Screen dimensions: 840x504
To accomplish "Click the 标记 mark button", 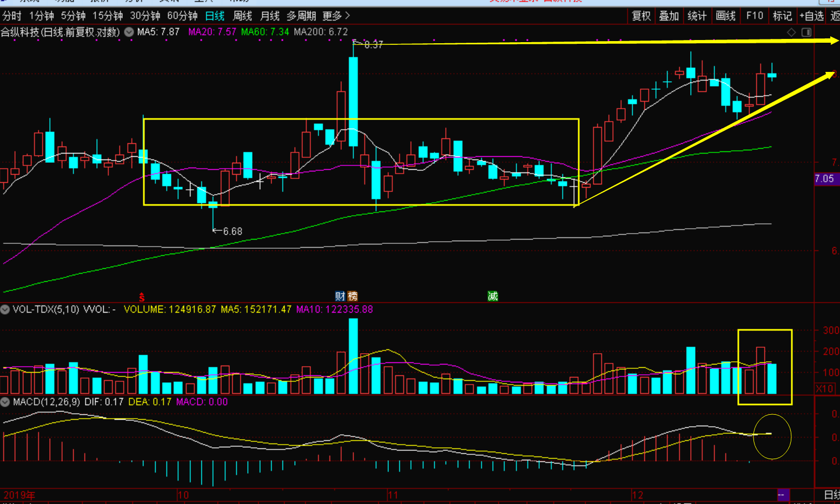I will pos(782,16).
